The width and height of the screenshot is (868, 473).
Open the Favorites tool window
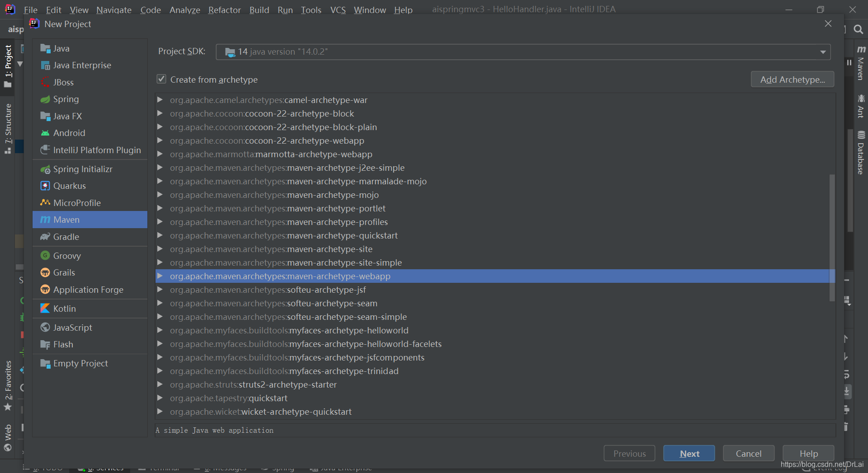tap(8, 385)
